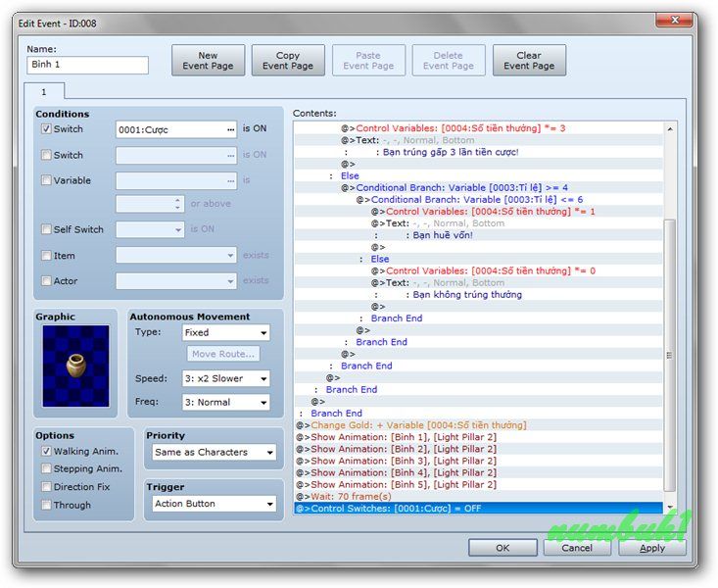Open the Freq dropdown showing Normal
The height and width of the screenshot is (588, 718).
pyautogui.click(x=225, y=403)
